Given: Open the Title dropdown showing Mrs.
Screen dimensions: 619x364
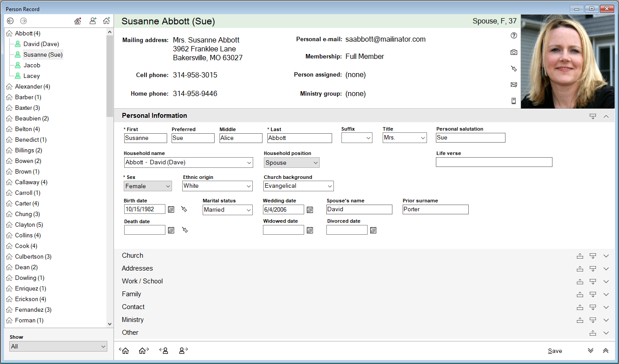Looking at the screenshot, I should tap(404, 138).
